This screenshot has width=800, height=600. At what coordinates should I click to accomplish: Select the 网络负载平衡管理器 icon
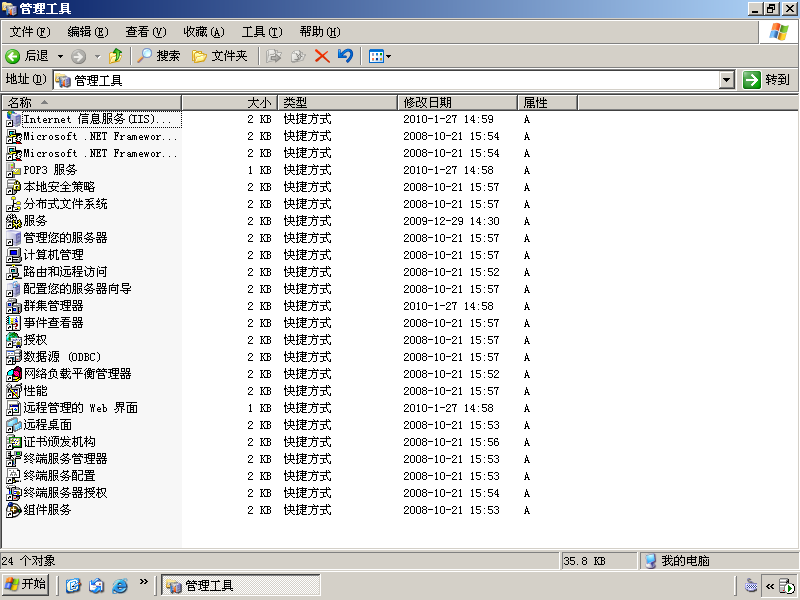tap(13, 374)
